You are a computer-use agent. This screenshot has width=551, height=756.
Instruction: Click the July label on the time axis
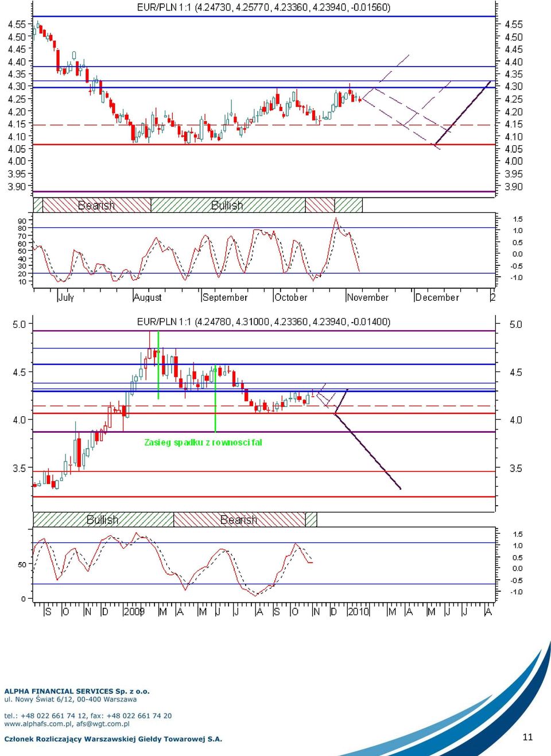click(66, 297)
